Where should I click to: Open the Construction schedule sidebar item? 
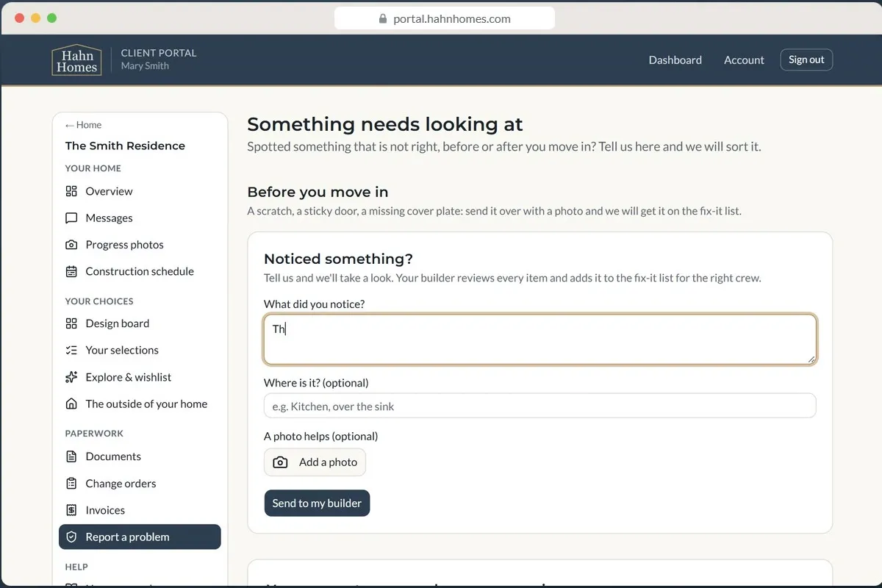(x=140, y=271)
